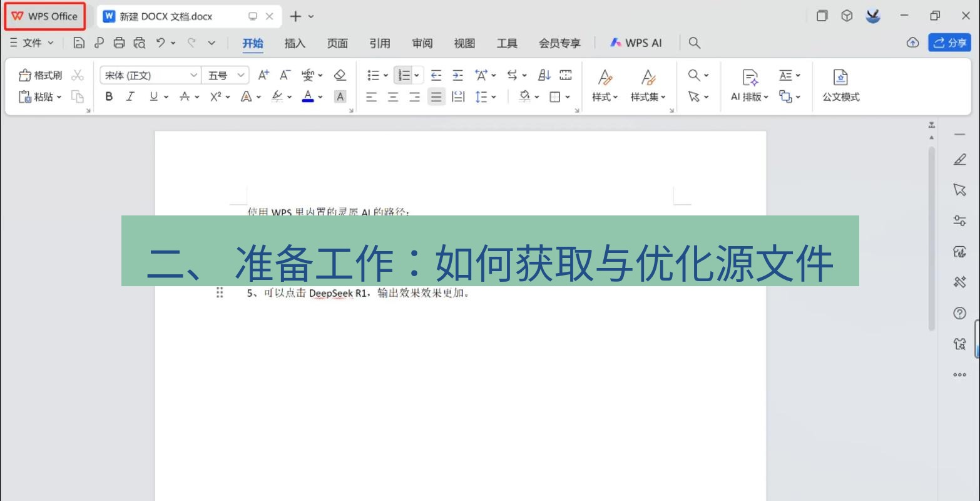Apply the blue font color A
This screenshot has width=980, height=501.
pyautogui.click(x=308, y=96)
